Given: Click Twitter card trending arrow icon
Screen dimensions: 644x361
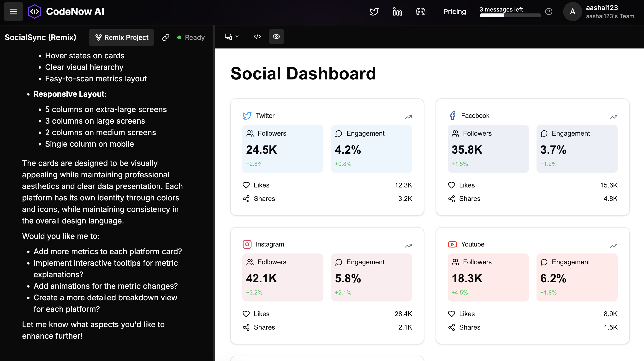Looking at the screenshot, I should 408,117.
